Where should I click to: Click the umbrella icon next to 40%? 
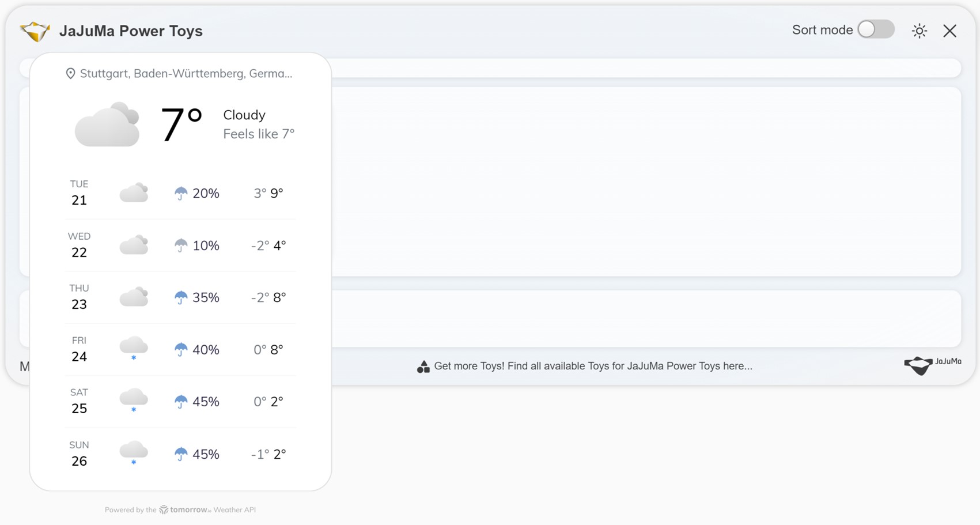(x=181, y=350)
